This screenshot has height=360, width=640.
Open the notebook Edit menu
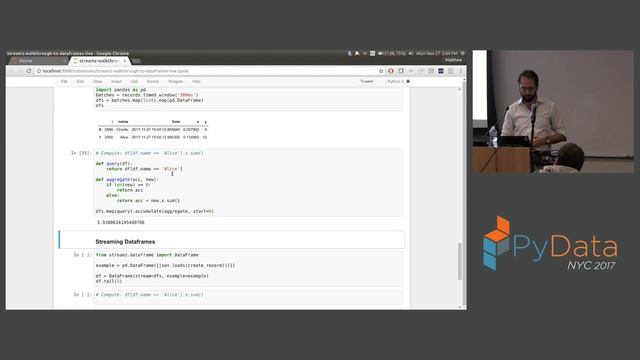pyautogui.click(x=80, y=82)
